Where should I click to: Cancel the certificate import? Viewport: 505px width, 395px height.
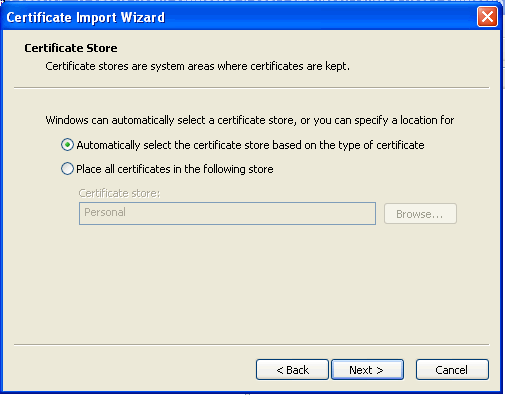click(x=452, y=369)
